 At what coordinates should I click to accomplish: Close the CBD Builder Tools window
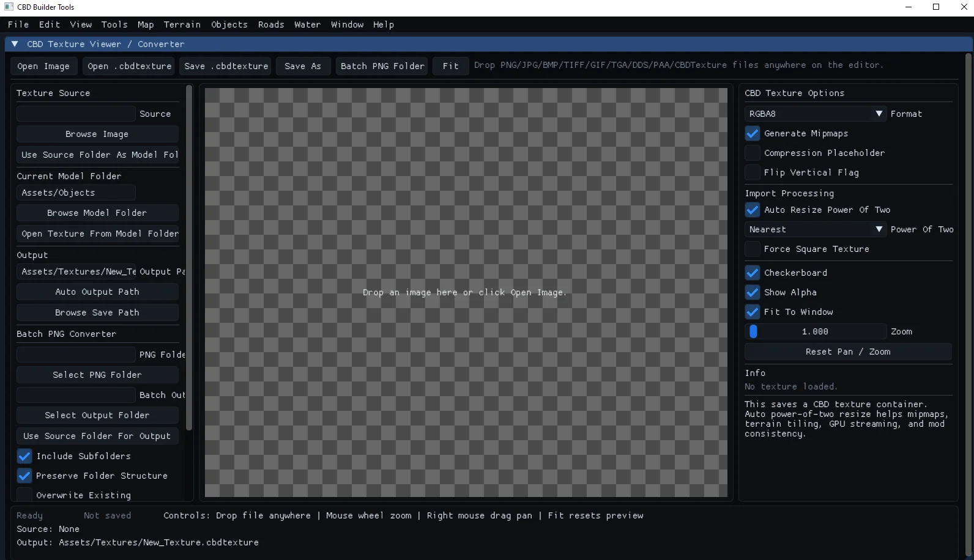point(964,7)
